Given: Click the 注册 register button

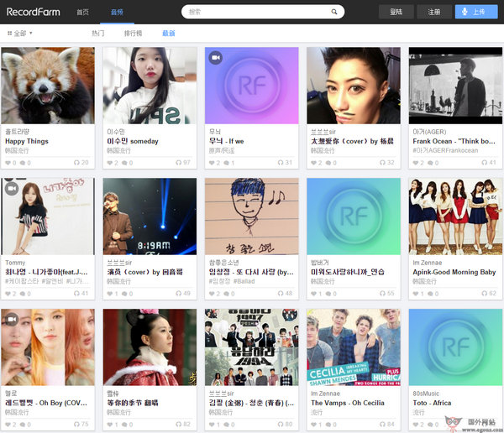Looking at the screenshot, I should [433, 12].
